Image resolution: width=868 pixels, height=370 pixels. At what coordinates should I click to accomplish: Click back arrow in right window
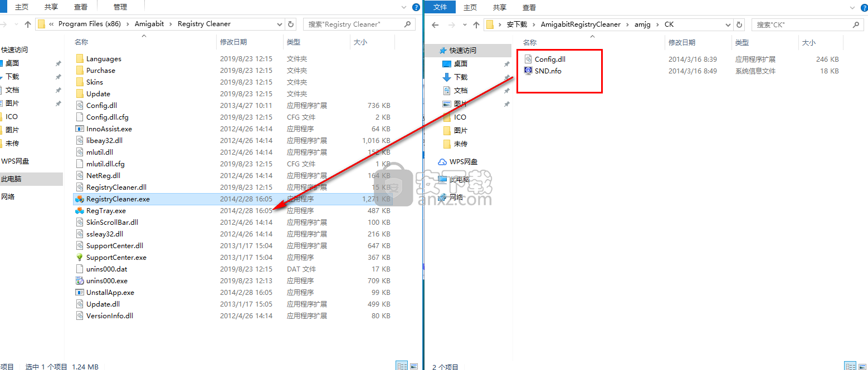point(436,24)
